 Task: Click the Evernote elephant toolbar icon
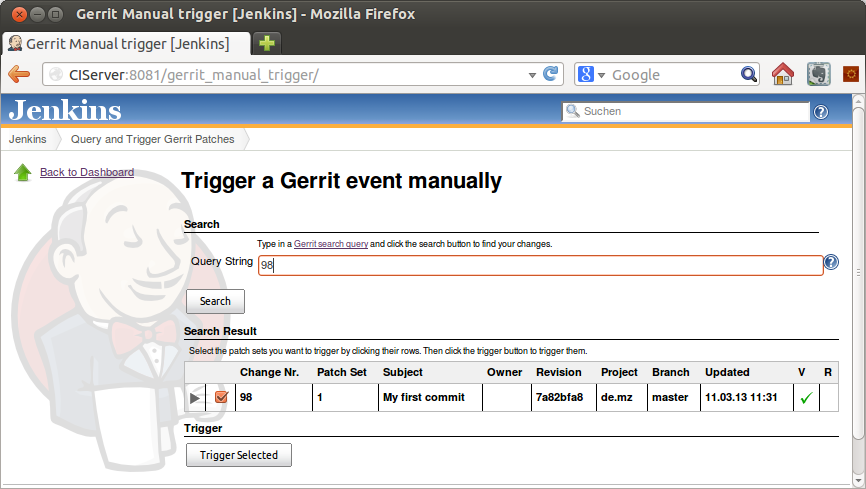(816, 75)
